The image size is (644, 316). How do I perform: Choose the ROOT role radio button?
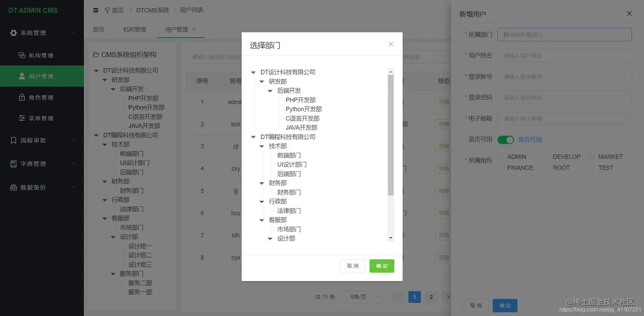coord(546,168)
